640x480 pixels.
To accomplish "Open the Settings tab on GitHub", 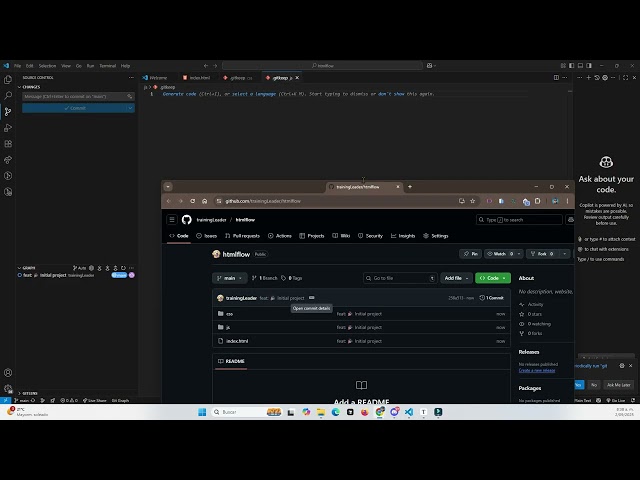I will pyautogui.click(x=436, y=236).
